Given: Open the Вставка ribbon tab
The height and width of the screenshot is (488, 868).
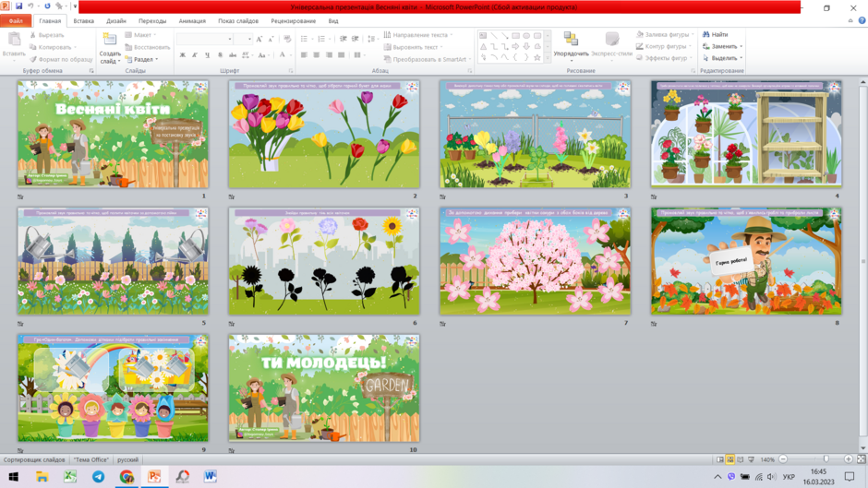Looking at the screenshot, I should click(84, 21).
